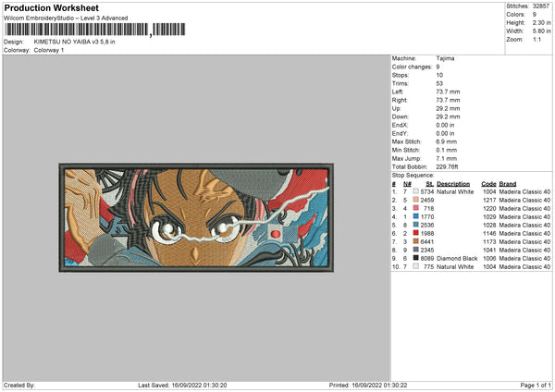The width and height of the screenshot is (555, 392).
Task: Click the orange-brown swatch for code 1173
Action: [x=415, y=241]
